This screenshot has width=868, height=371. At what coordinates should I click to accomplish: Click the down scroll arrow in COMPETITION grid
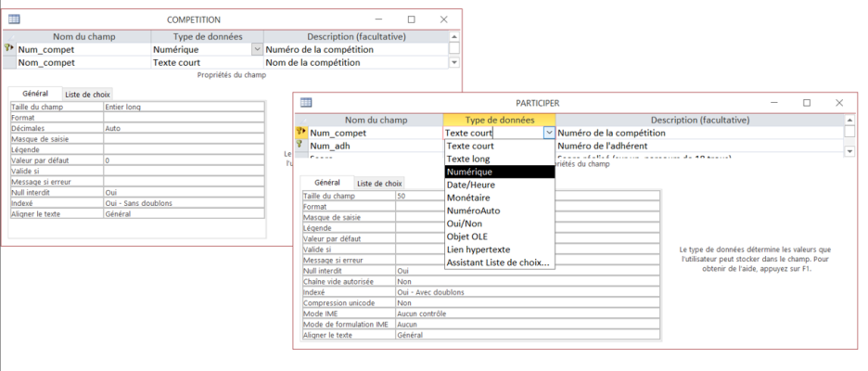pos(453,62)
